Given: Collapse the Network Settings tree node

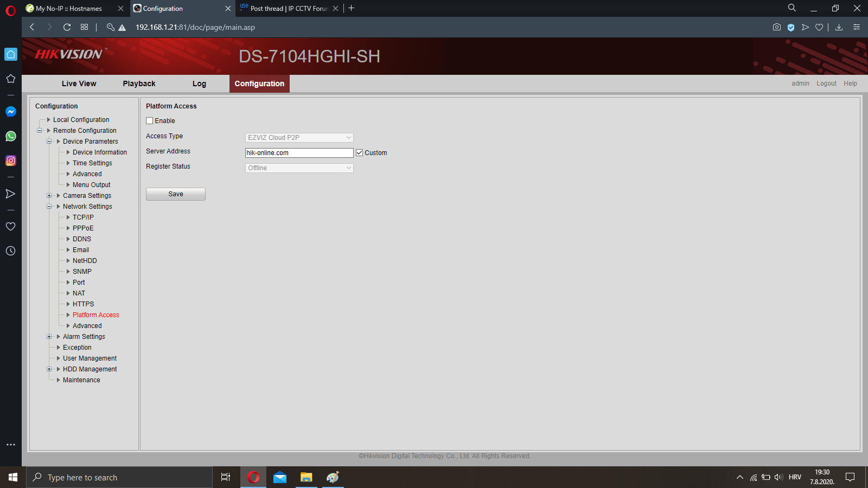Looking at the screenshot, I should click(x=49, y=207).
